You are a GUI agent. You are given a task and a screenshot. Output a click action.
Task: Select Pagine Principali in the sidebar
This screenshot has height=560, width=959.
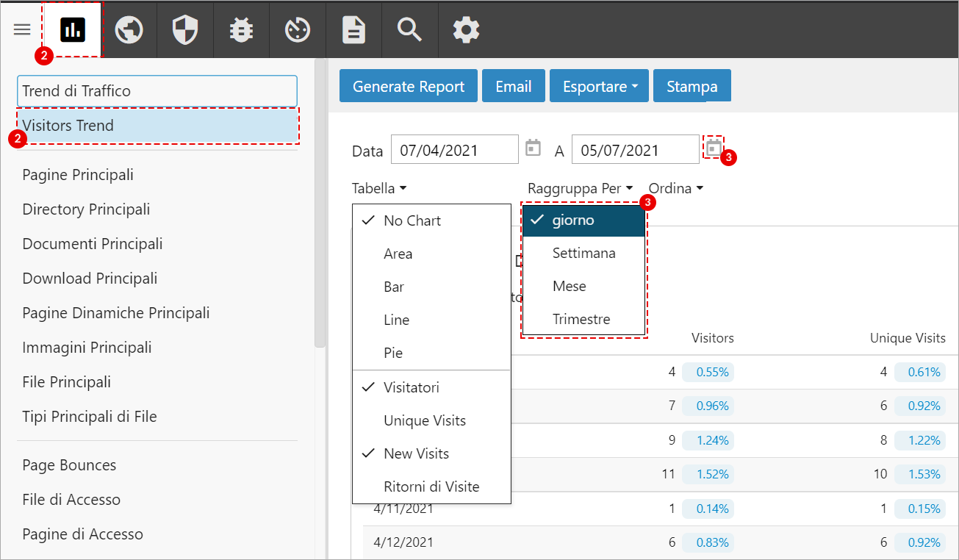[x=77, y=175]
